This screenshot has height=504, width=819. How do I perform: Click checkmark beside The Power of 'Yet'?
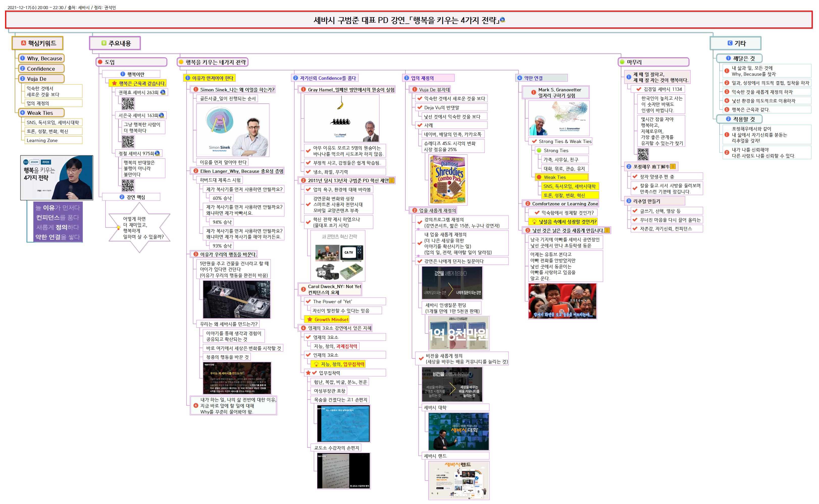tap(308, 301)
